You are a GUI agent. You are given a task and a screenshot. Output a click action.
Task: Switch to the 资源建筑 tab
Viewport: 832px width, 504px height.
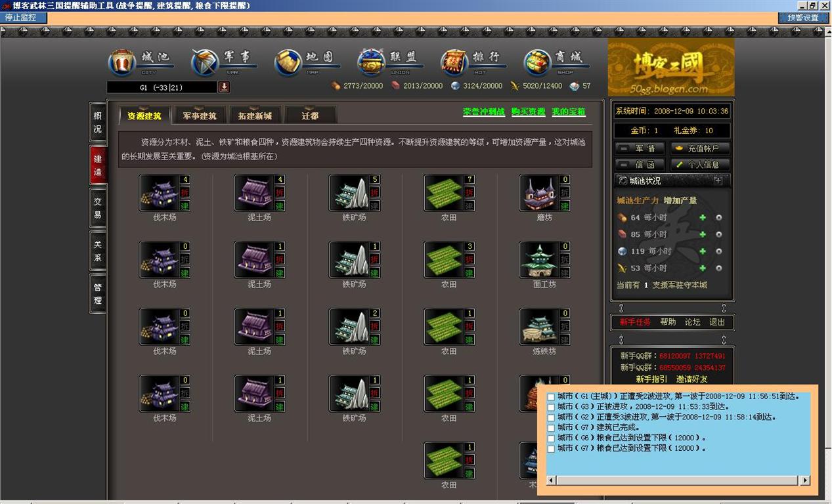click(144, 115)
